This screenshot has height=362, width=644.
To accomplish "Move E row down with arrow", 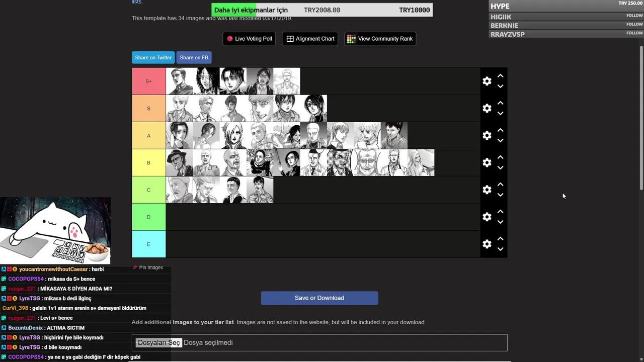I will pos(500,249).
